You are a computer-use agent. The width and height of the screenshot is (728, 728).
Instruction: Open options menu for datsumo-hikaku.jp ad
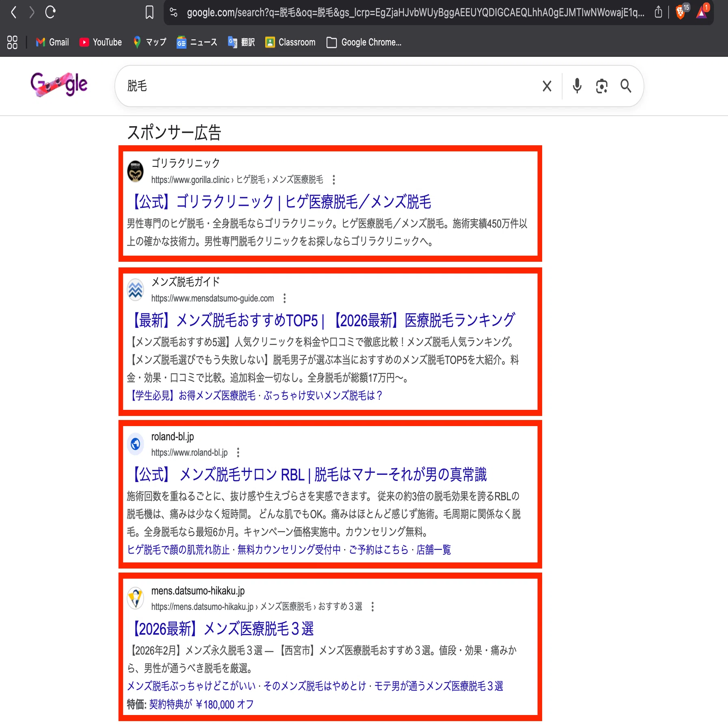373,606
